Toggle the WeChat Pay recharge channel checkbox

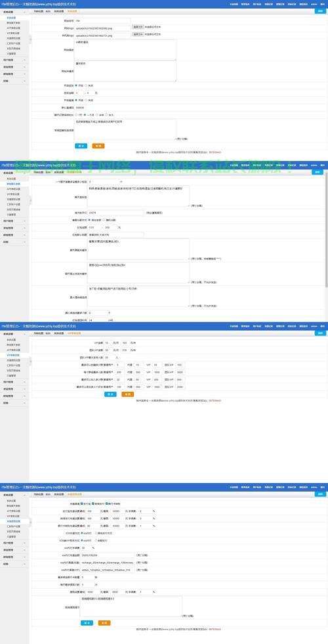92,503
